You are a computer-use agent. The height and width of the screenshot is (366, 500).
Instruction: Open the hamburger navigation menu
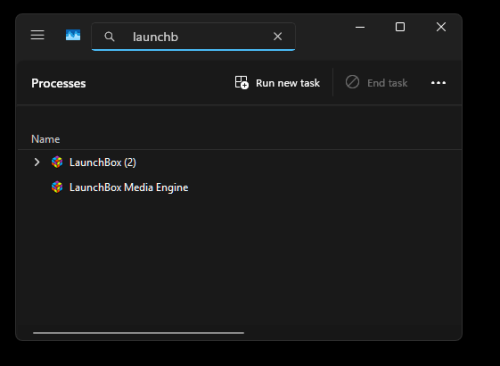[37, 35]
